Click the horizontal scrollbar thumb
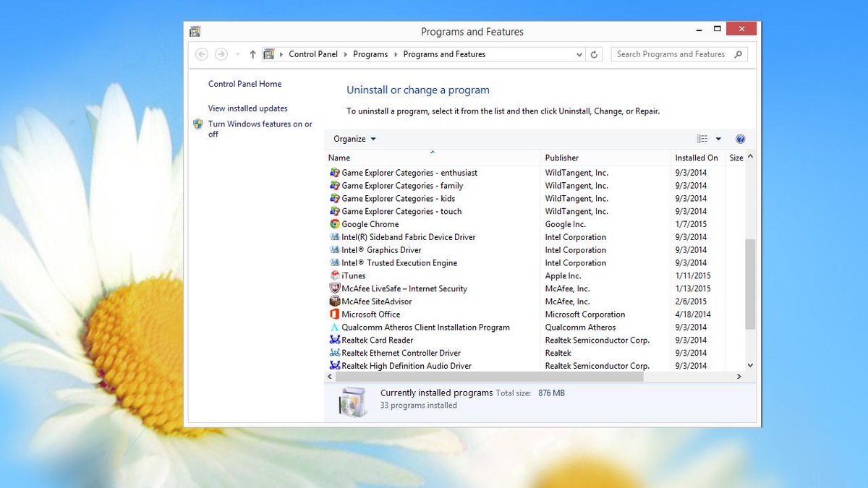868x488 pixels. point(488,377)
